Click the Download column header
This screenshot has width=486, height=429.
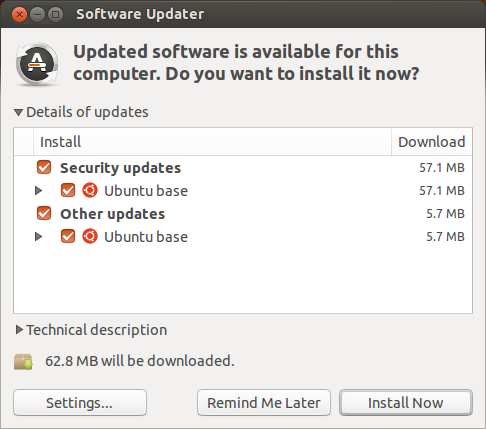pyautogui.click(x=432, y=142)
